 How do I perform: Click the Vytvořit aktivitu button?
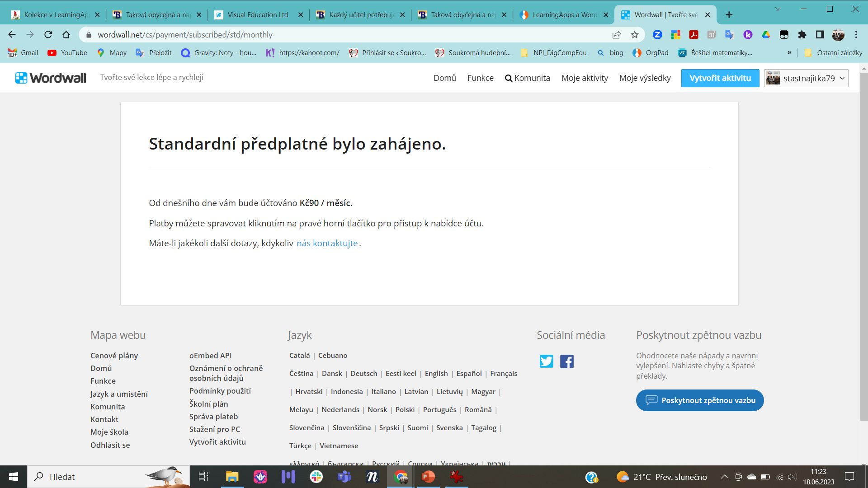pos(720,78)
